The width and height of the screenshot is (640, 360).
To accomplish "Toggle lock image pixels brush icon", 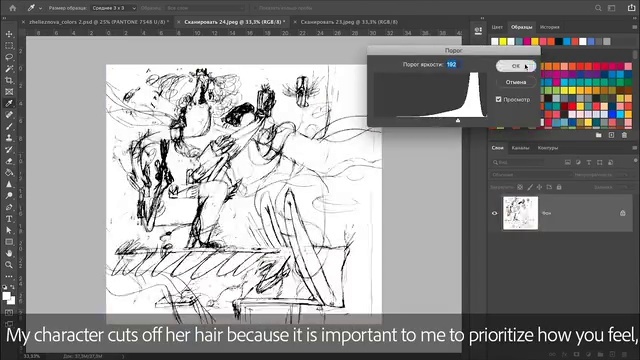I will click(x=530, y=187).
